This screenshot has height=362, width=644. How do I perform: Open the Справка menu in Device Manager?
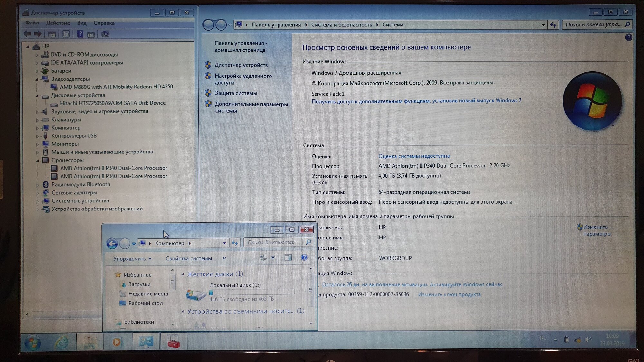(104, 23)
